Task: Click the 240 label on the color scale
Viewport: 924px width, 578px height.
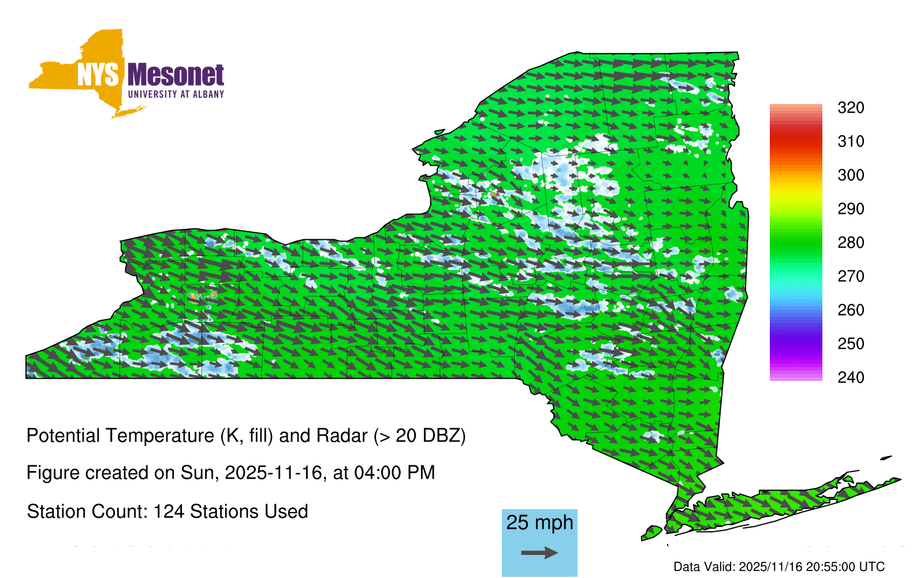Action: pyautogui.click(x=851, y=377)
